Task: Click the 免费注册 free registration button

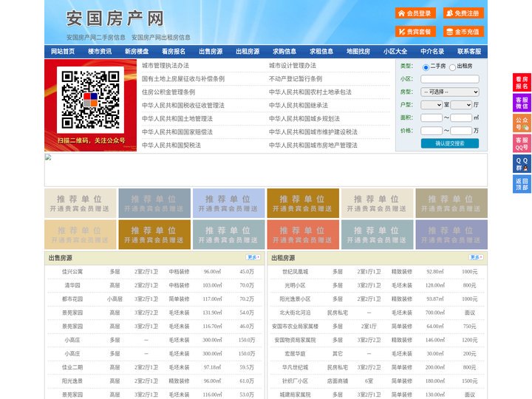Action: coord(463,13)
